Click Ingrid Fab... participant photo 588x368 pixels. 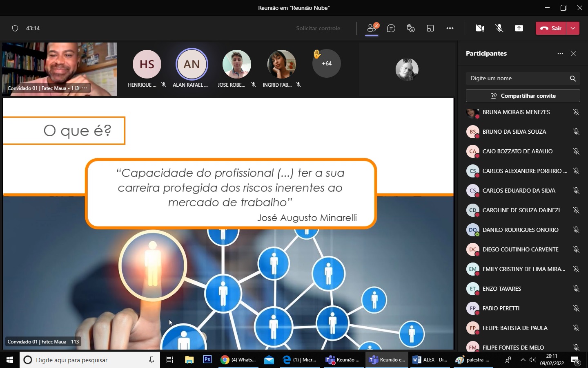tap(282, 64)
